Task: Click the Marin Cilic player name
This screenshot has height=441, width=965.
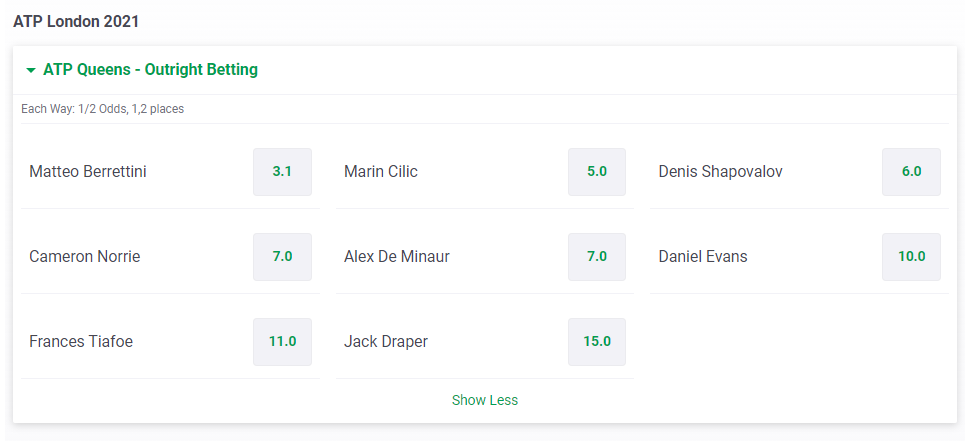Action: [381, 172]
